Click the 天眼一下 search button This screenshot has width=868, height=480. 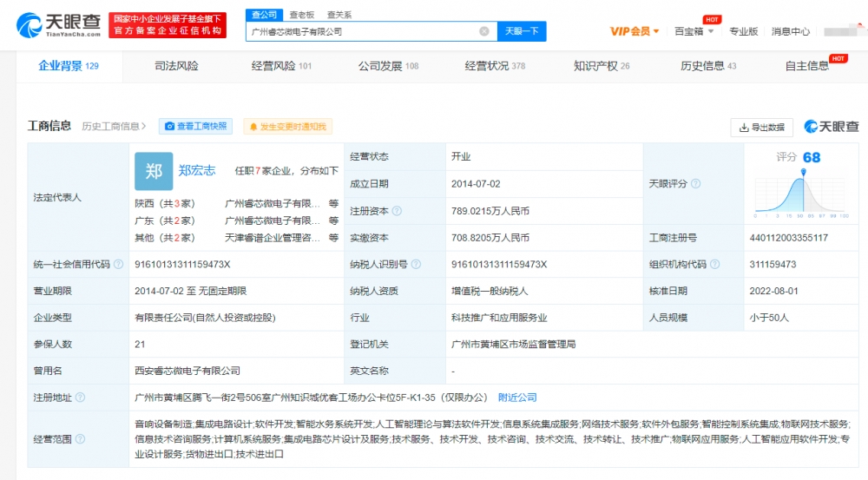(522, 31)
